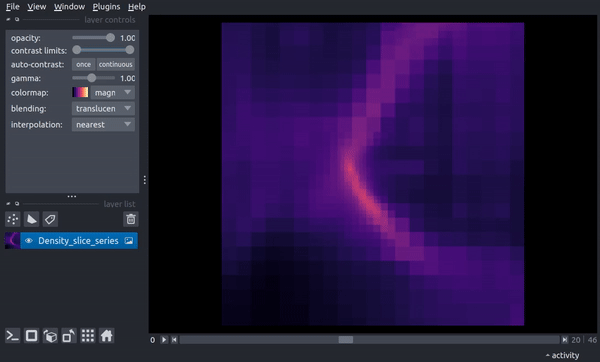
Task: Click the dimension slider handle
Action: pos(346,339)
